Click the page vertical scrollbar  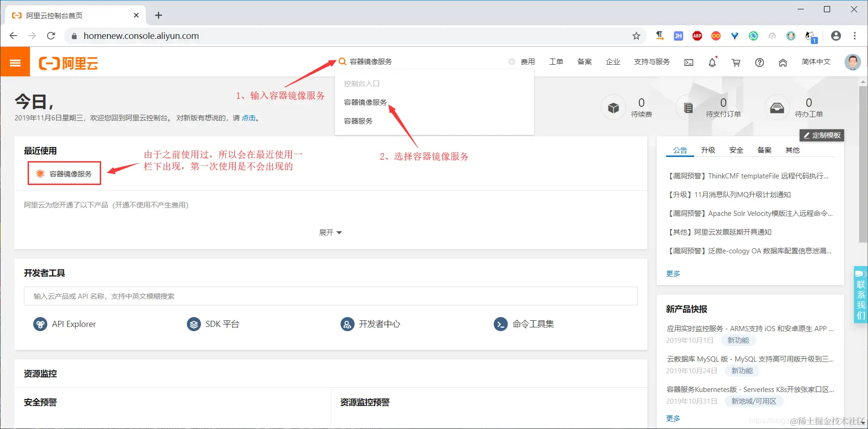coord(863,164)
